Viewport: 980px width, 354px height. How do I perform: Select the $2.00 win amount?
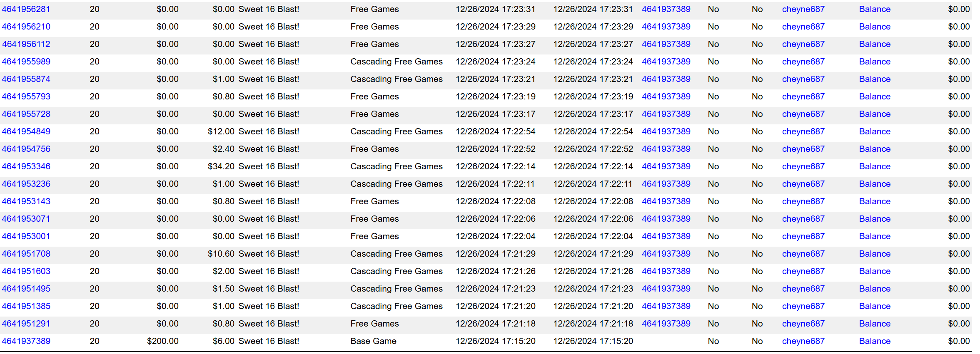[224, 271]
